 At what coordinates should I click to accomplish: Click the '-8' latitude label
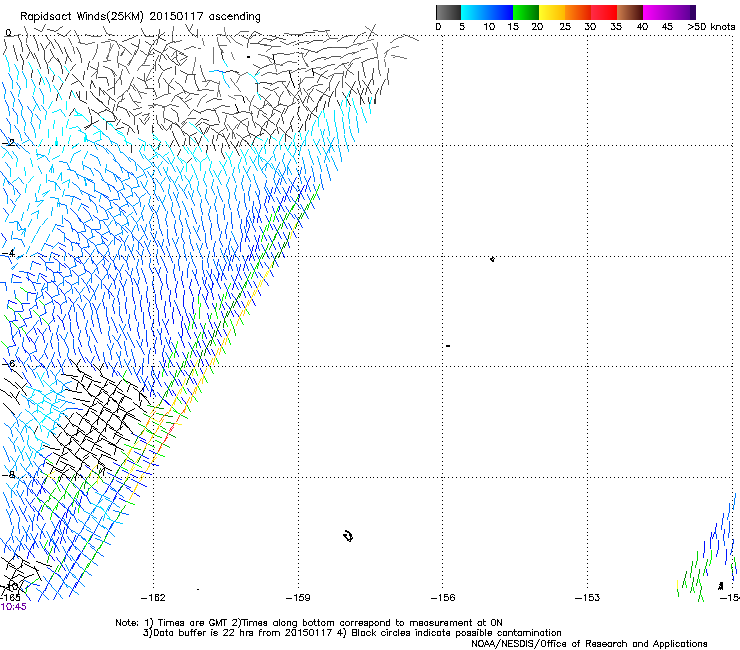8,474
